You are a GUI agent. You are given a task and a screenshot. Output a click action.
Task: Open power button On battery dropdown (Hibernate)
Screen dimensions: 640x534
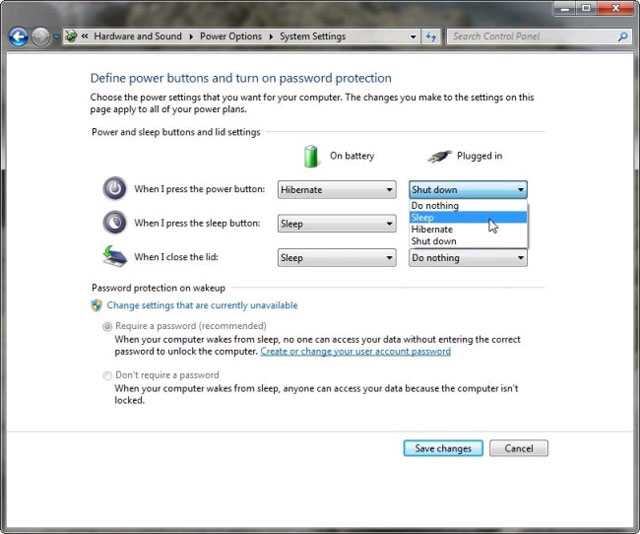(337, 189)
